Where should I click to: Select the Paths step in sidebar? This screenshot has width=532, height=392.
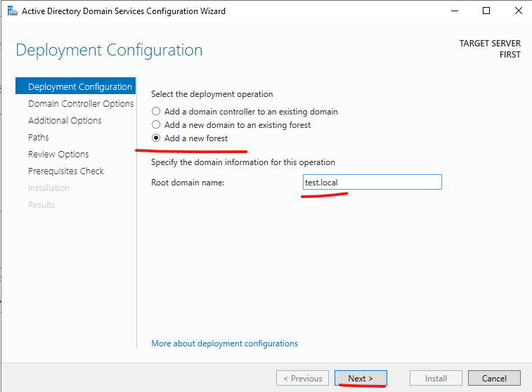pos(39,137)
